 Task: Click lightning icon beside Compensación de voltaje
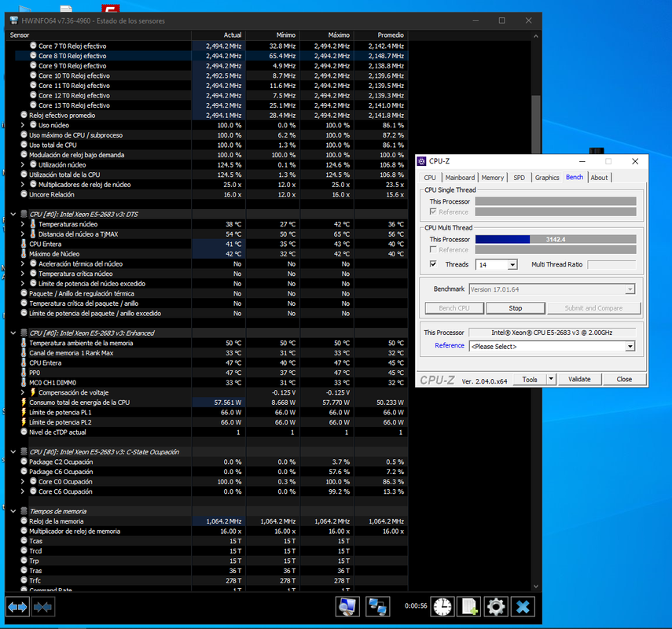[33, 392]
